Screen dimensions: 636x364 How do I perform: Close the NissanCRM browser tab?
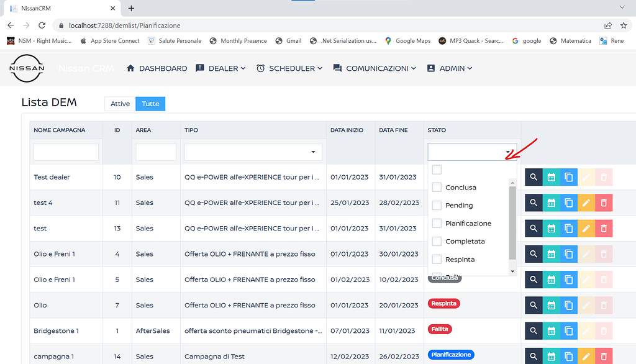click(x=113, y=8)
